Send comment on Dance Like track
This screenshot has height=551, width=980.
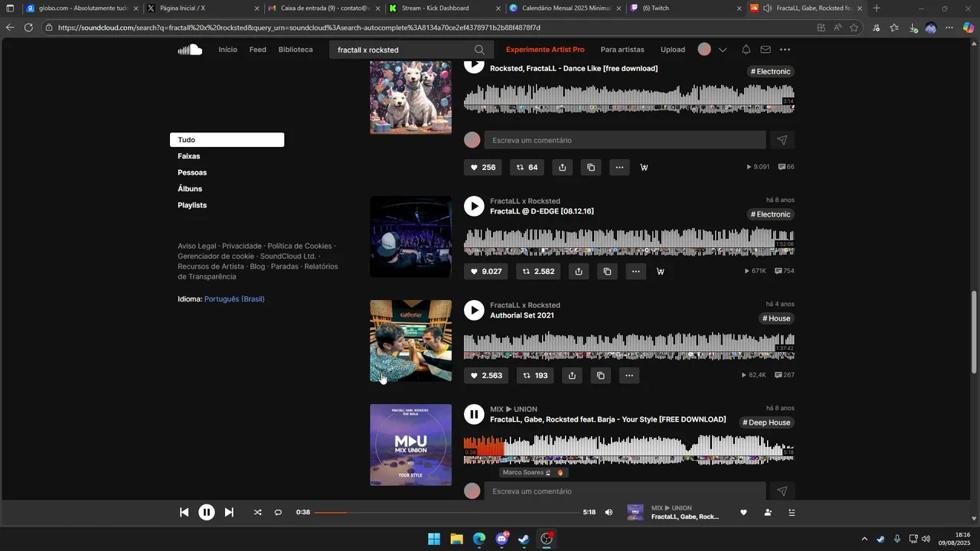point(782,140)
